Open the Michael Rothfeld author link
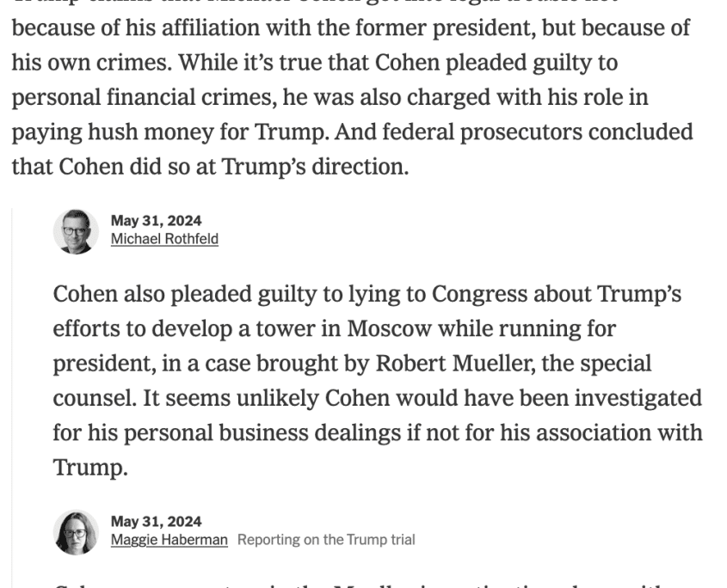727x588 pixels. tap(164, 239)
